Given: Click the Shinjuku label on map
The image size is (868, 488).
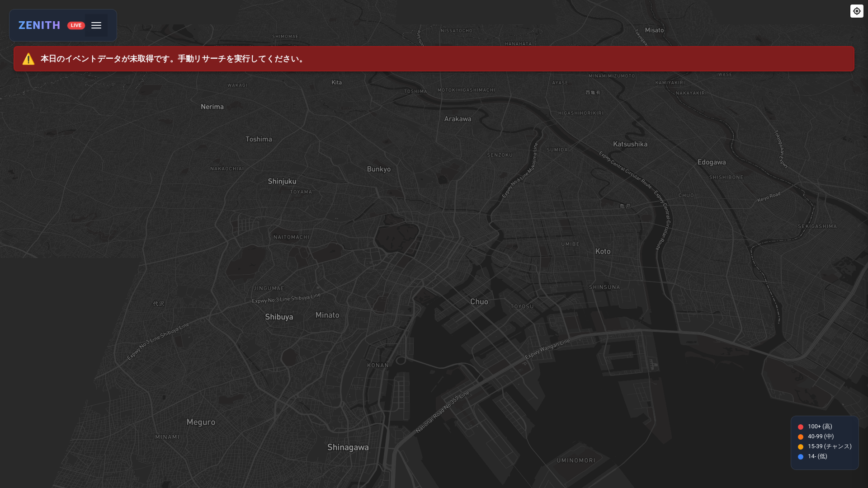Looking at the screenshot, I should tap(282, 181).
